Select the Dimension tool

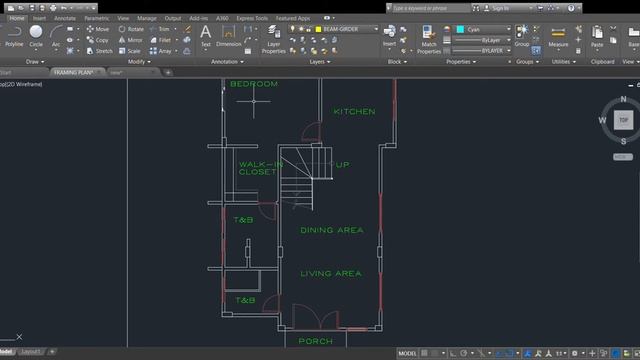pos(229,36)
